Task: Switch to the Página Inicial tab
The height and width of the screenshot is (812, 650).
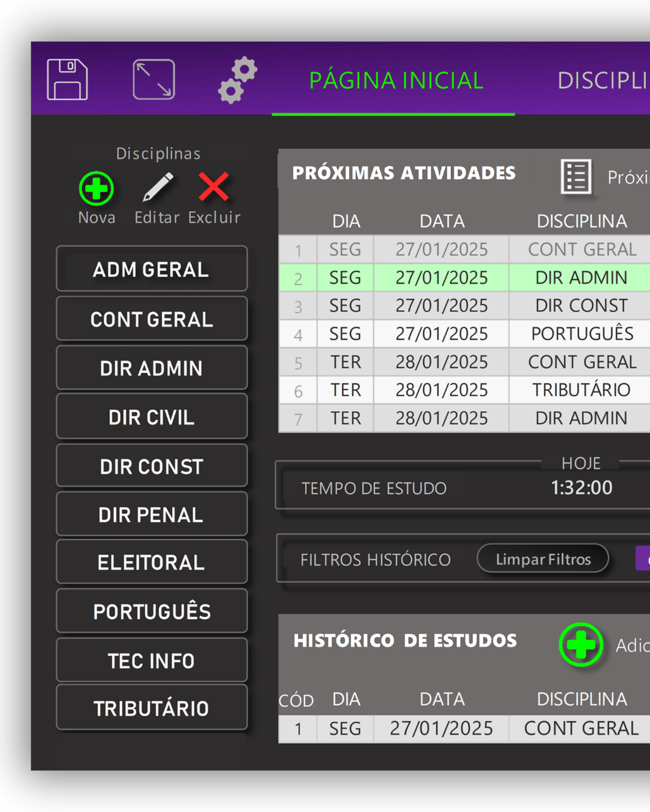Action: coord(396,80)
